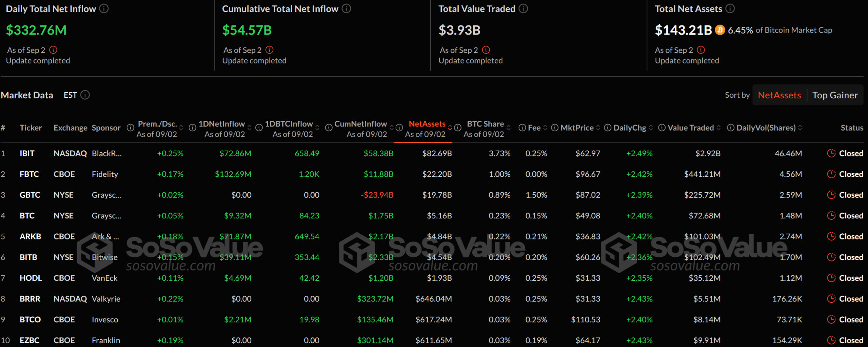Image resolution: width=868 pixels, height=347 pixels.
Task: Click info icon beside Daily Total Net Inflow
Action: pos(104,8)
